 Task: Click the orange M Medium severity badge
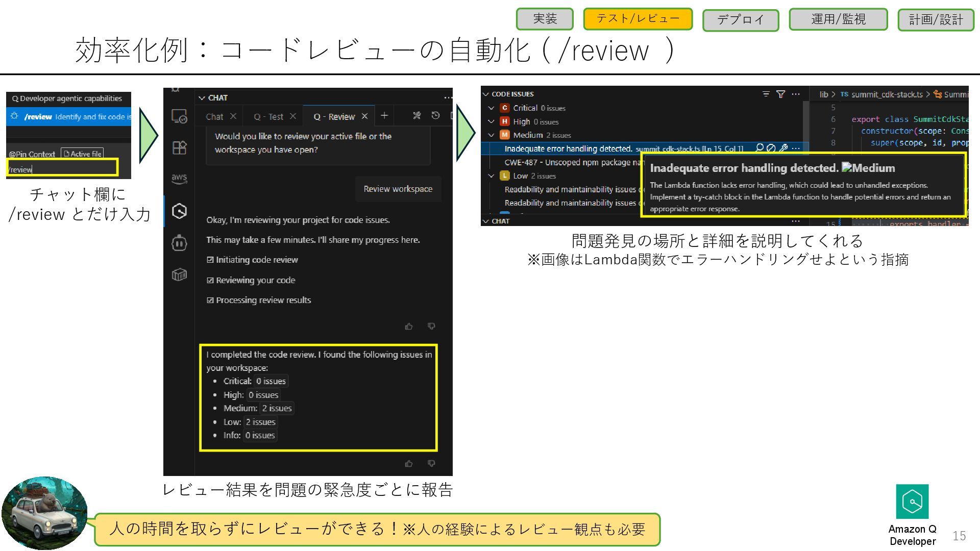coord(504,135)
